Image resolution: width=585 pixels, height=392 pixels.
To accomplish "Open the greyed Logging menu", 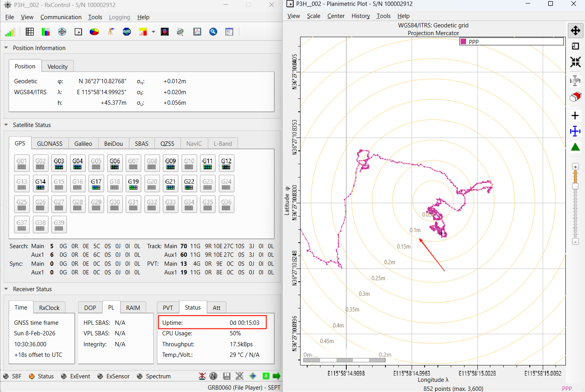I will (x=119, y=17).
